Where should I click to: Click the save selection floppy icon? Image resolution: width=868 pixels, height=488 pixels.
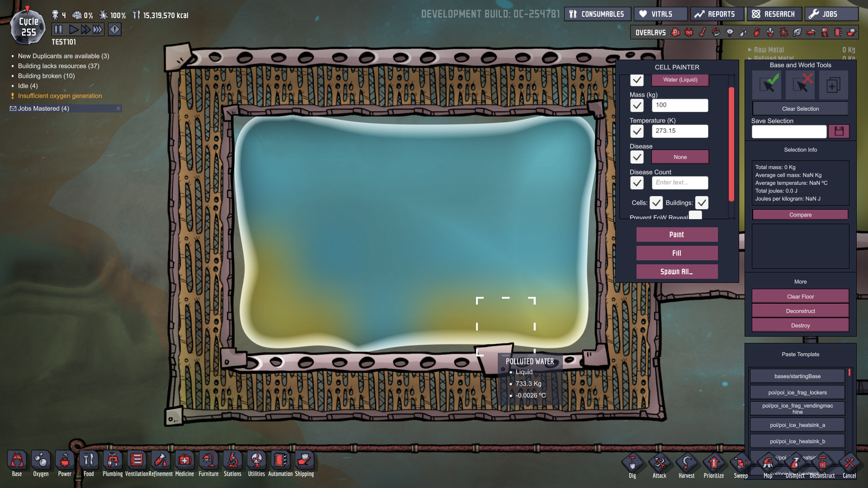[x=839, y=131]
